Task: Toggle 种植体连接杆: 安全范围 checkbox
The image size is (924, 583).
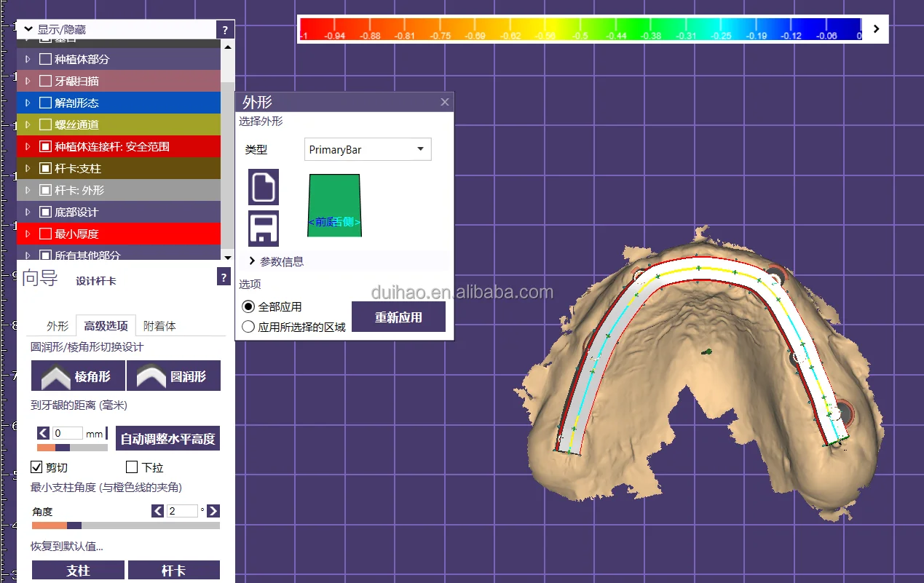Action: 45,146
